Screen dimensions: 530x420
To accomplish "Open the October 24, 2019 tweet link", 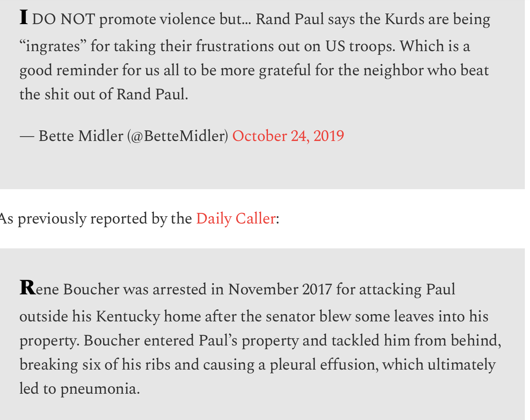I will 288,136.
